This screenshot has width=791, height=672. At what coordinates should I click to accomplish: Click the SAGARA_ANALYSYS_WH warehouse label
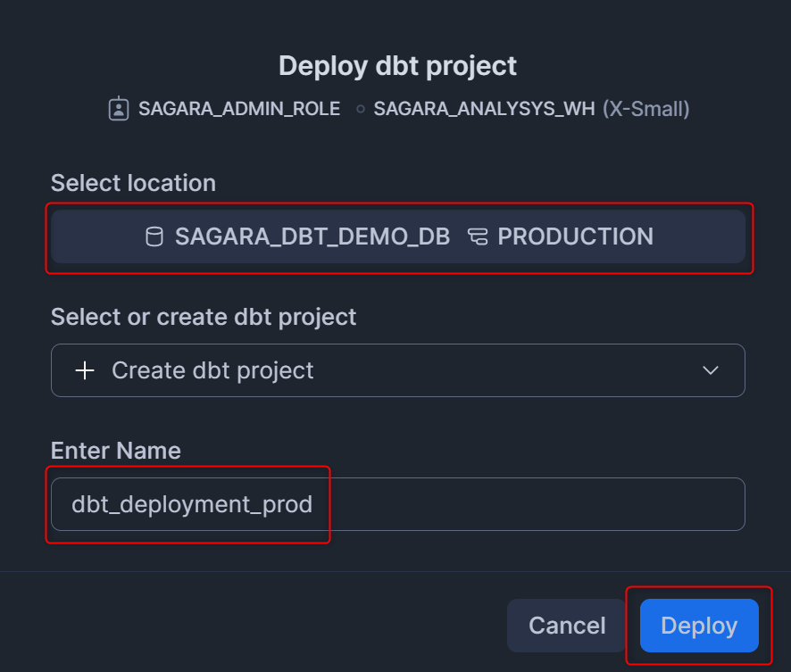point(484,109)
